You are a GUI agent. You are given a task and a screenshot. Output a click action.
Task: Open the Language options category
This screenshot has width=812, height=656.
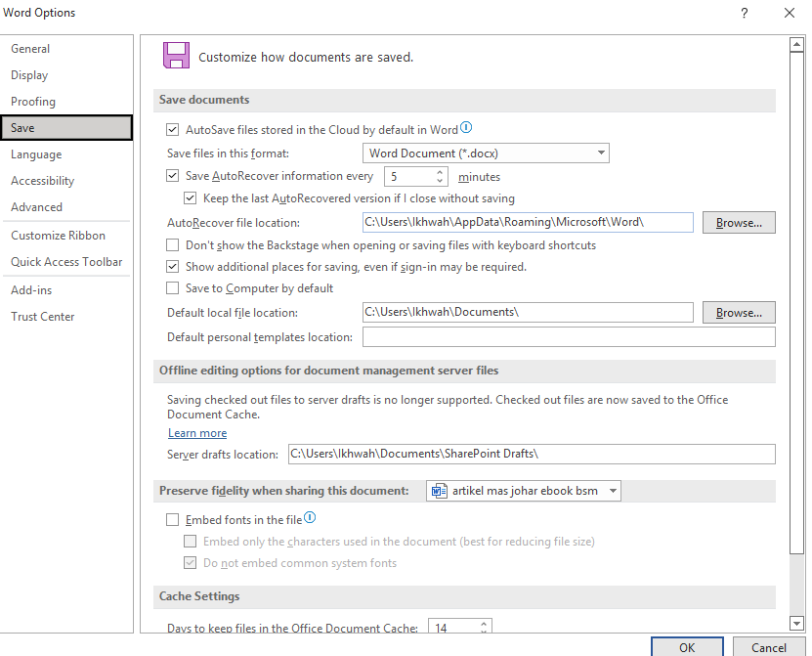[66, 154]
